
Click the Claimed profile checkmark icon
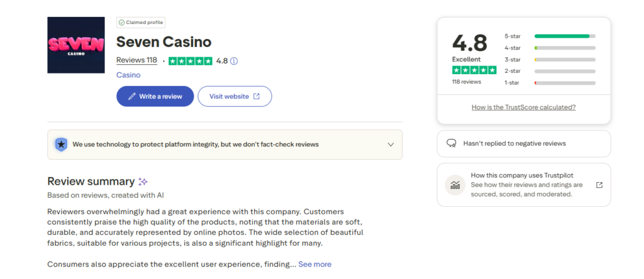click(x=121, y=23)
